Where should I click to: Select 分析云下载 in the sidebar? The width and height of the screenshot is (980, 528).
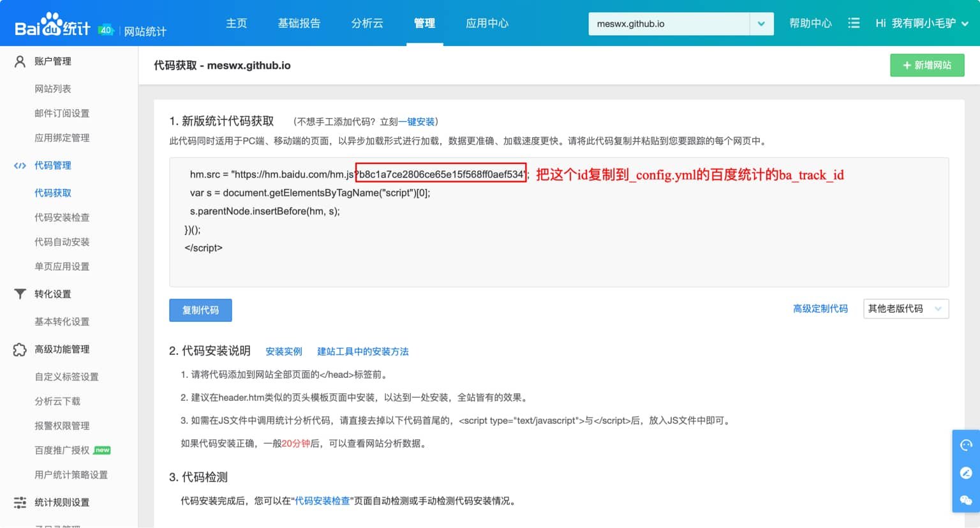click(57, 402)
